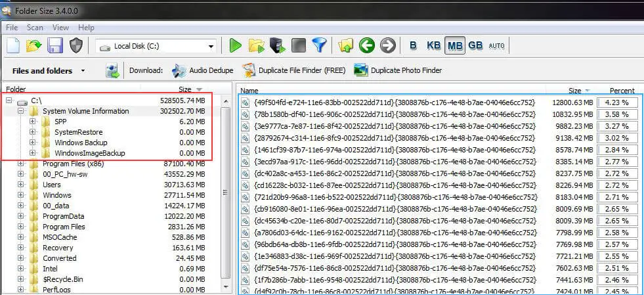Expand the Program Files (x86) folder node
Screen dimensions: 644x295
click(22, 164)
